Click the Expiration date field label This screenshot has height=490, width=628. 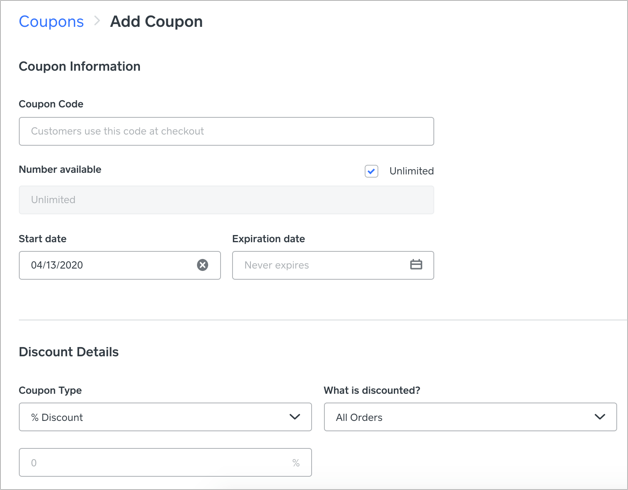(x=268, y=239)
